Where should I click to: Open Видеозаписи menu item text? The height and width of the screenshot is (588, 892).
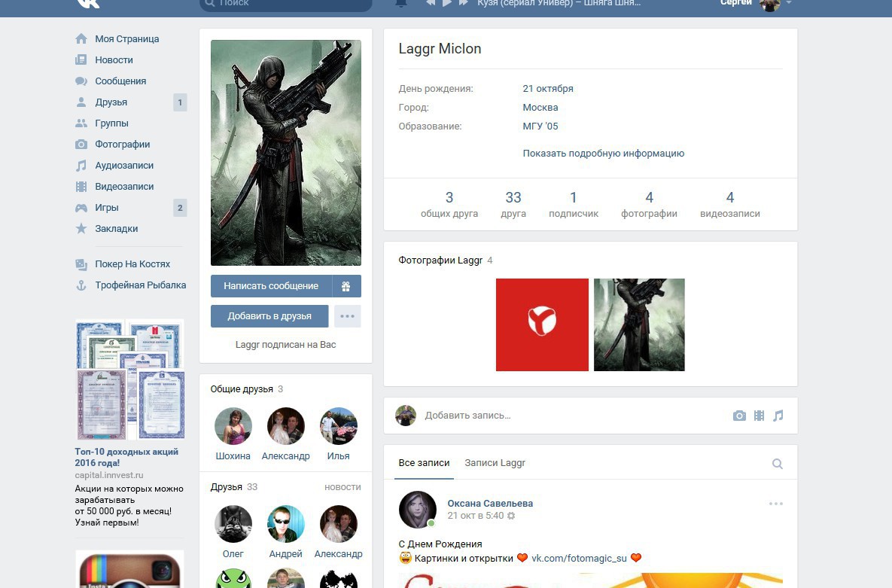point(124,186)
